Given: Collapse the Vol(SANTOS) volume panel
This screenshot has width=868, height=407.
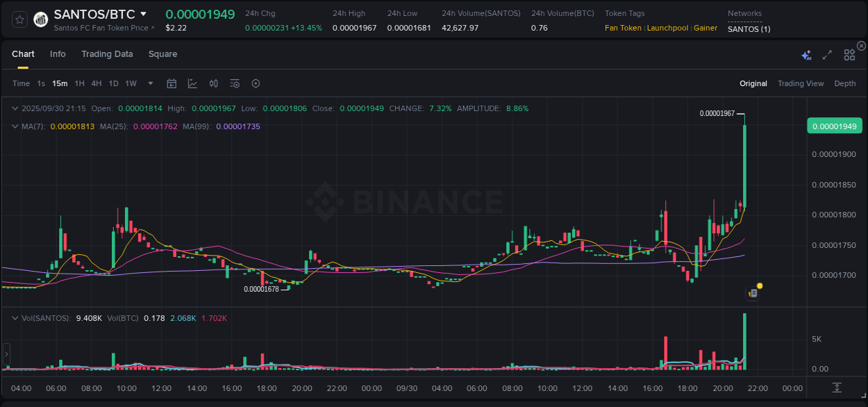Looking at the screenshot, I should tap(14, 317).
